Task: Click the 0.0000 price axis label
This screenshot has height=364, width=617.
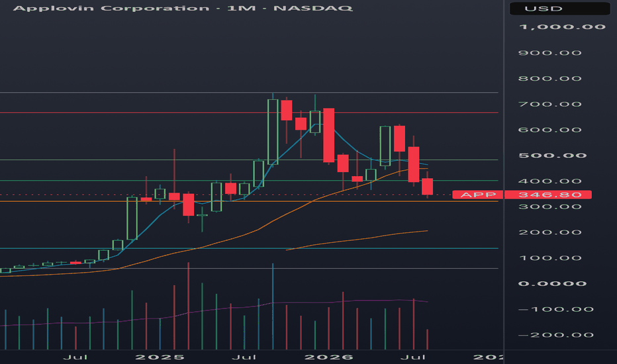Action: pyautogui.click(x=553, y=283)
